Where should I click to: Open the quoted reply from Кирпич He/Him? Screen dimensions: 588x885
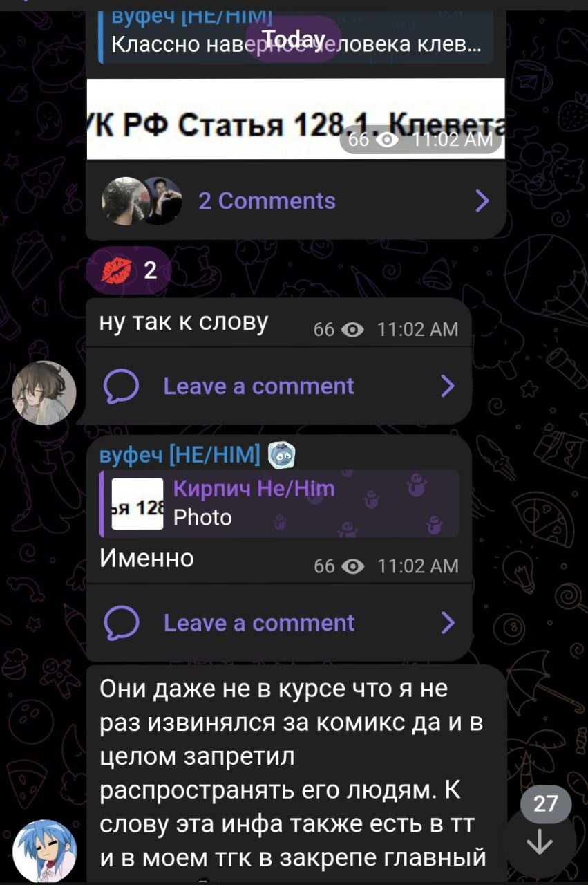pos(279,503)
